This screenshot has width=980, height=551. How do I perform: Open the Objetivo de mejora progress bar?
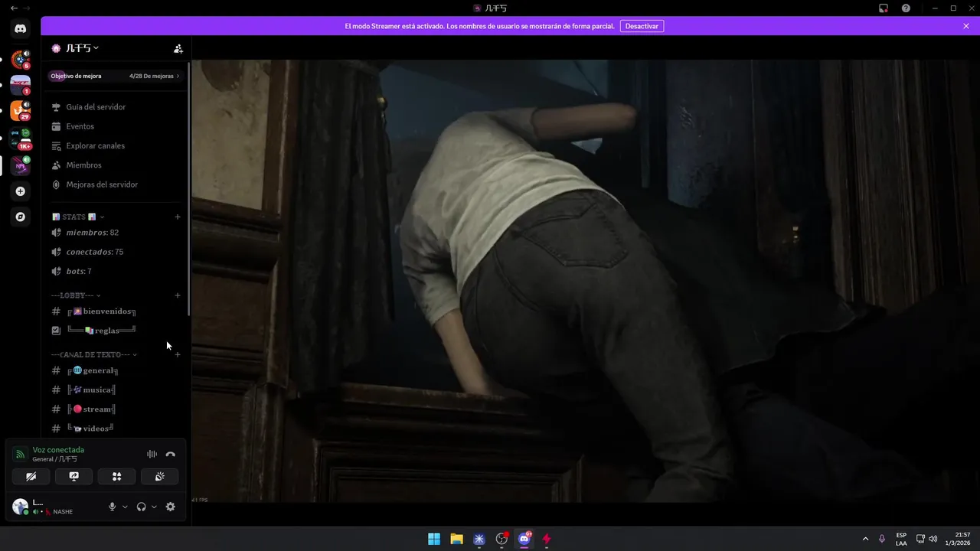pyautogui.click(x=115, y=76)
